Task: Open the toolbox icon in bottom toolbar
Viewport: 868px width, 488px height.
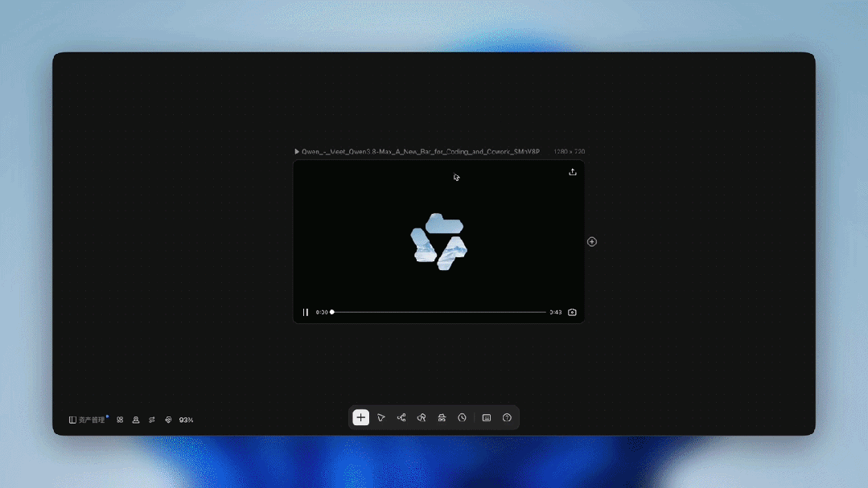Action: [442, 418]
